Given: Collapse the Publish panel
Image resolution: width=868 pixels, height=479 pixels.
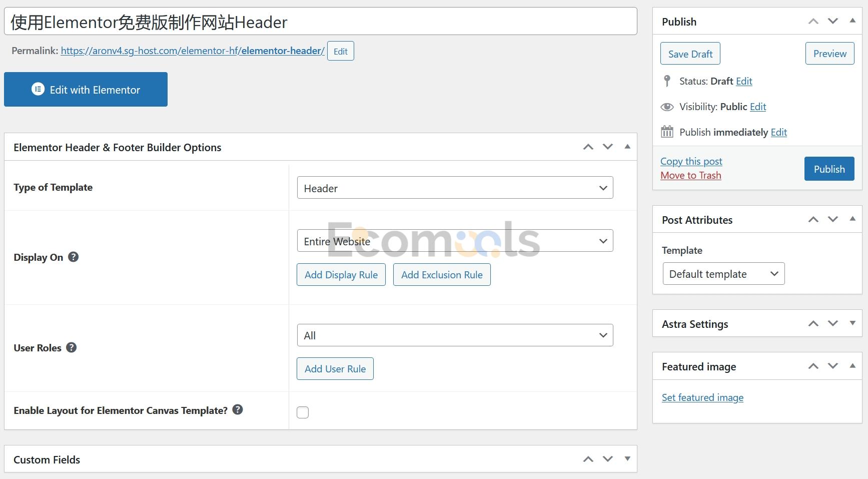Looking at the screenshot, I should tap(852, 21).
